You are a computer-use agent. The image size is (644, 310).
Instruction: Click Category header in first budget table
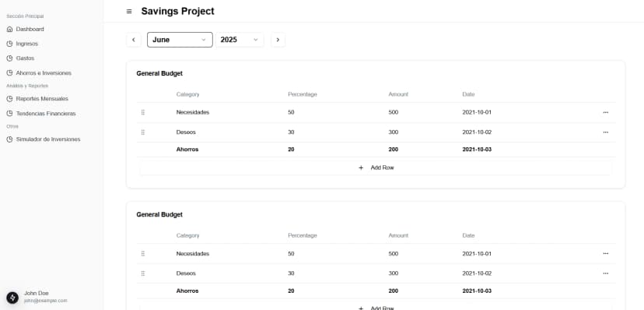(187, 94)
